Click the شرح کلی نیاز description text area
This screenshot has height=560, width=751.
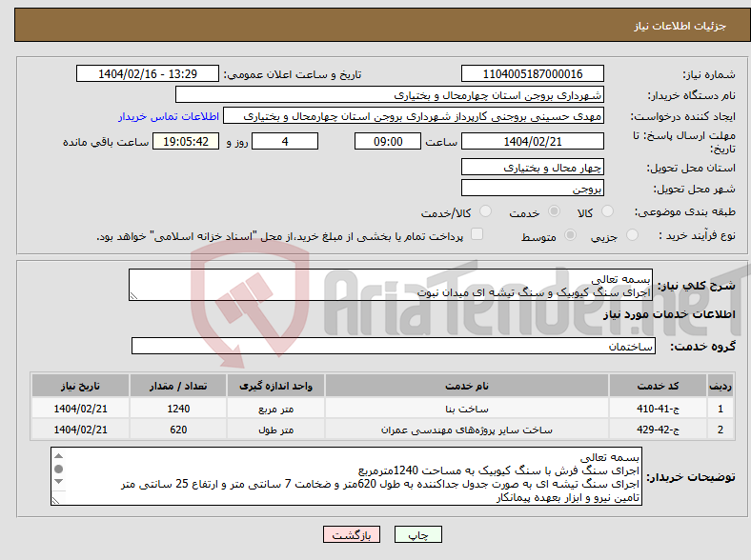[391, 285]
